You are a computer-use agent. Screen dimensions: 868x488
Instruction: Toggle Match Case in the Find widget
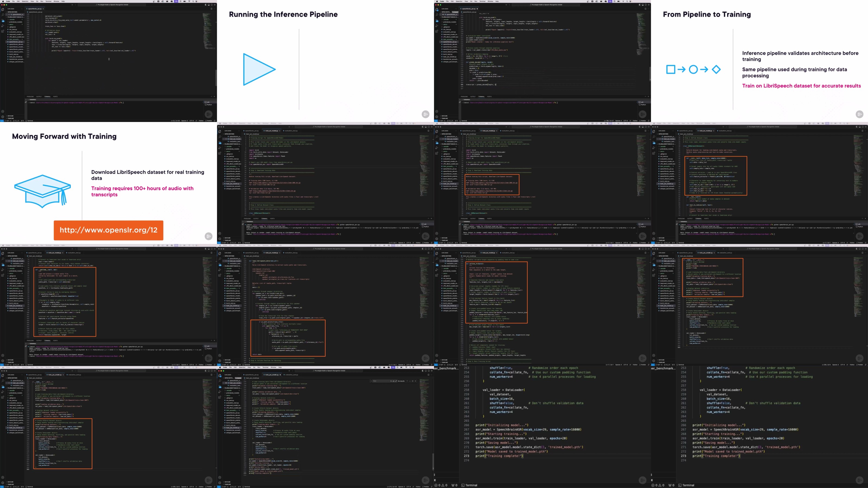[391, 381]
